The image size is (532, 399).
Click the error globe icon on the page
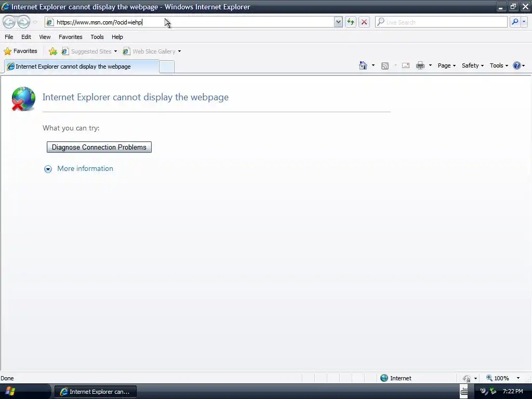point(23,99)
